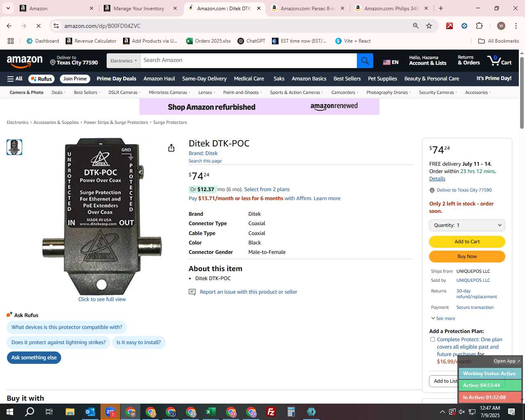
Task: Click the Add to Cart button
Action: 467,242
